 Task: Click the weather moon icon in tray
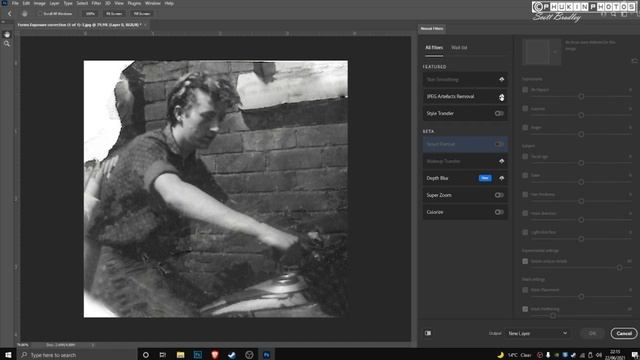point(500,355)
